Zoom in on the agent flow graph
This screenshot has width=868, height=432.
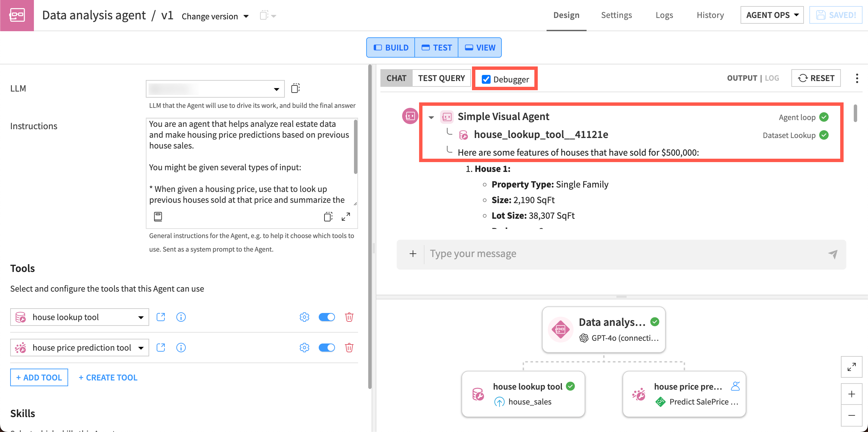(x=851, y=394)
